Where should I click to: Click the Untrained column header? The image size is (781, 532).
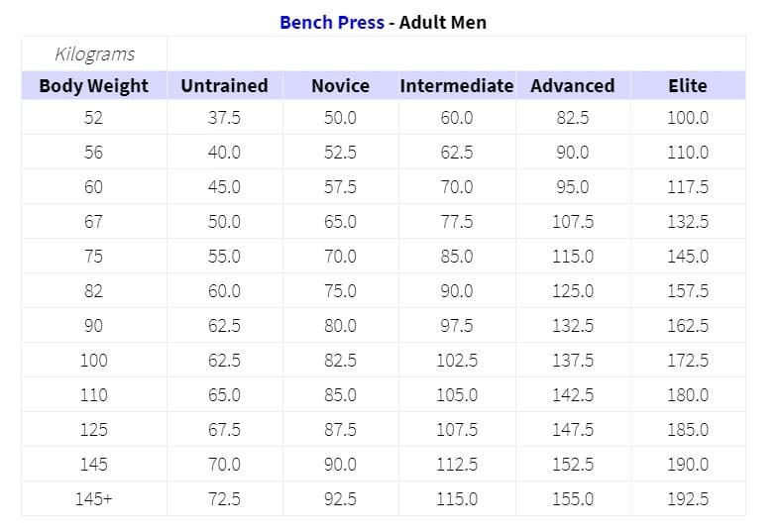click(x=224, y=85)
